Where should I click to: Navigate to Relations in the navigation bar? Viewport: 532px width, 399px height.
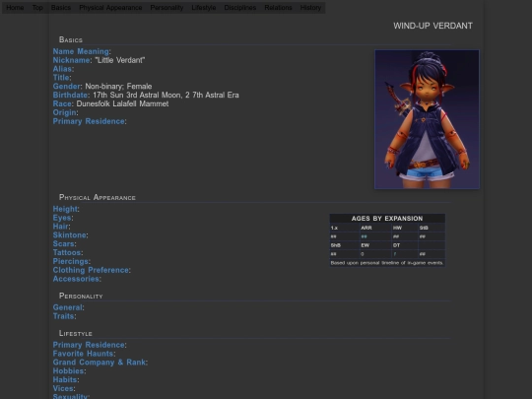278,8
